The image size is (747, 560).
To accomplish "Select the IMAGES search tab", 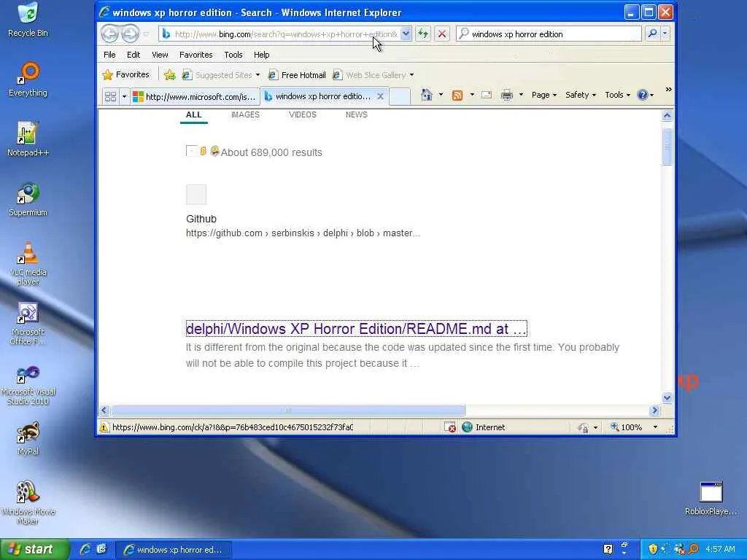I will tap(245, 114).
